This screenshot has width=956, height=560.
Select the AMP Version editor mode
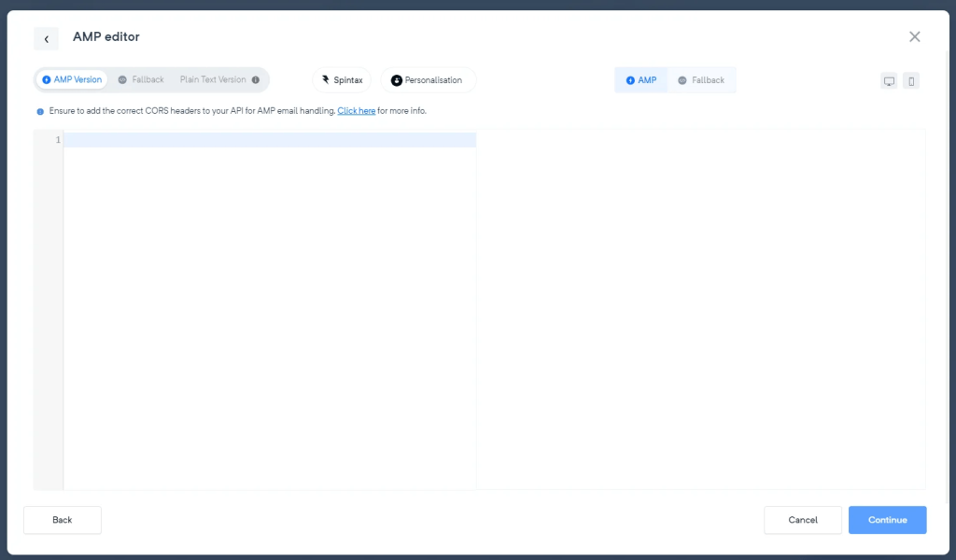(x=71, y=79)
